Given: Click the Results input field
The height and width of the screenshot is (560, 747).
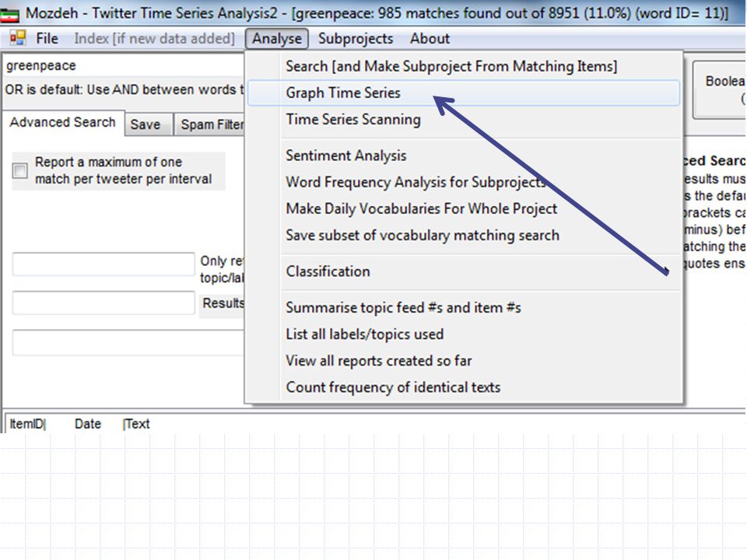Looking at the screenshot, I should pos(103,303).
